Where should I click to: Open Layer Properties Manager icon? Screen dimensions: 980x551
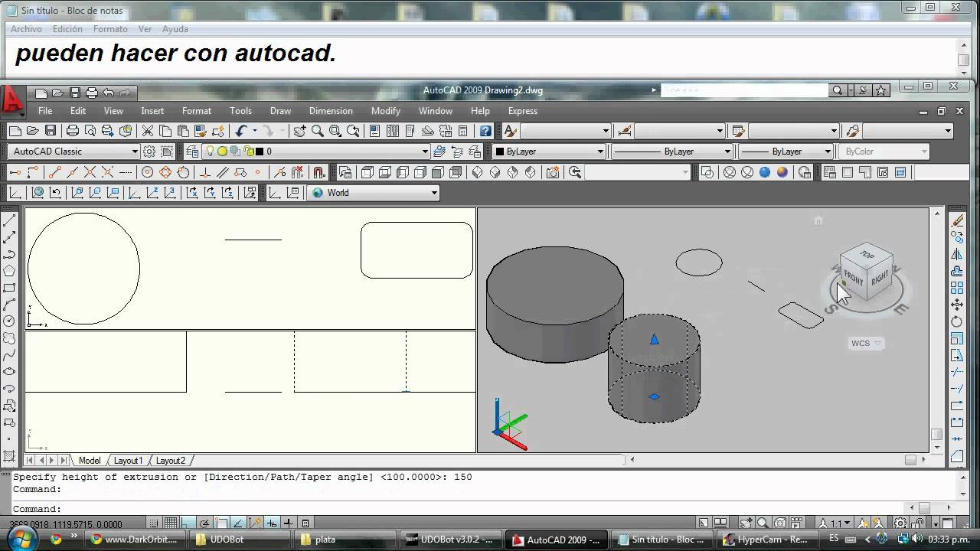(191, 152)
